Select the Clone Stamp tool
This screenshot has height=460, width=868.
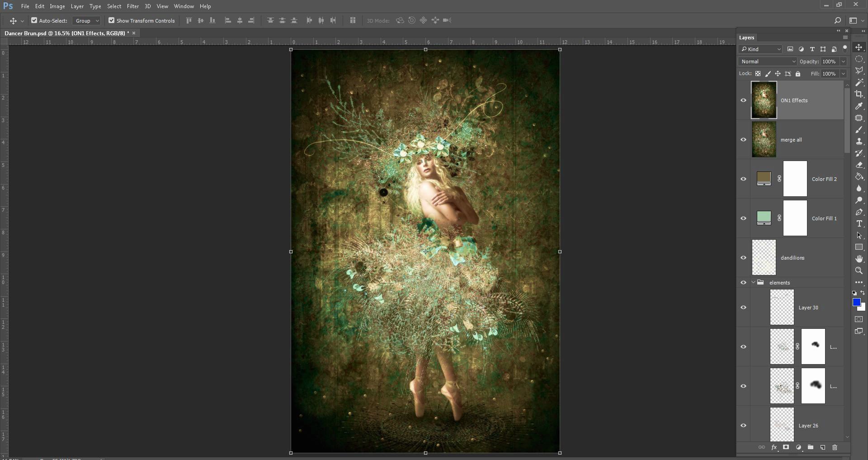859,142
